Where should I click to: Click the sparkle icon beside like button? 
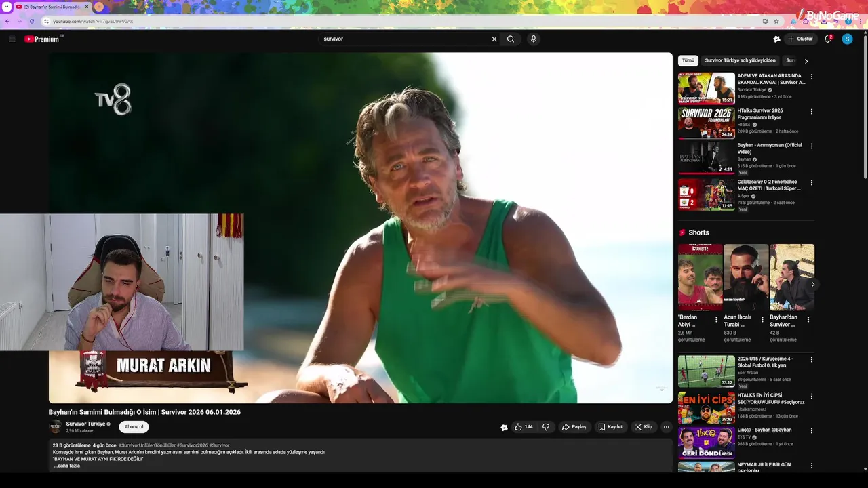[504, 427]
